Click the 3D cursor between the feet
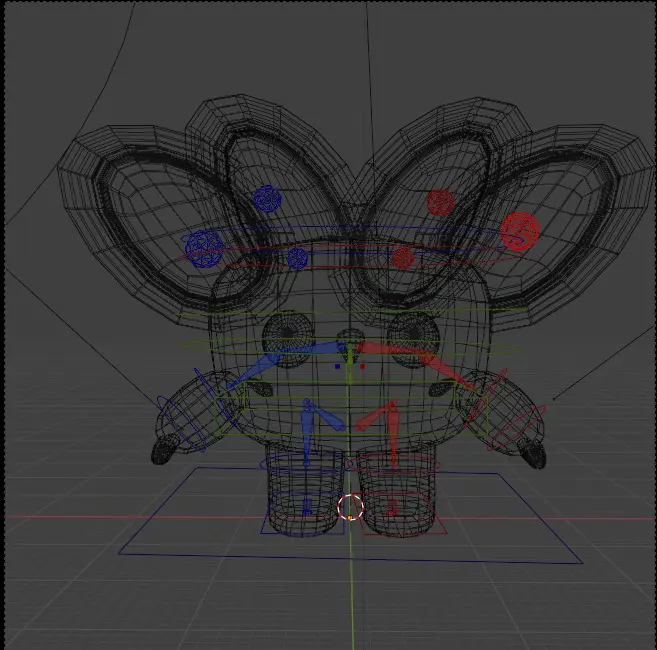The height and width of the screenshot is (650, 657). (351, 507)
